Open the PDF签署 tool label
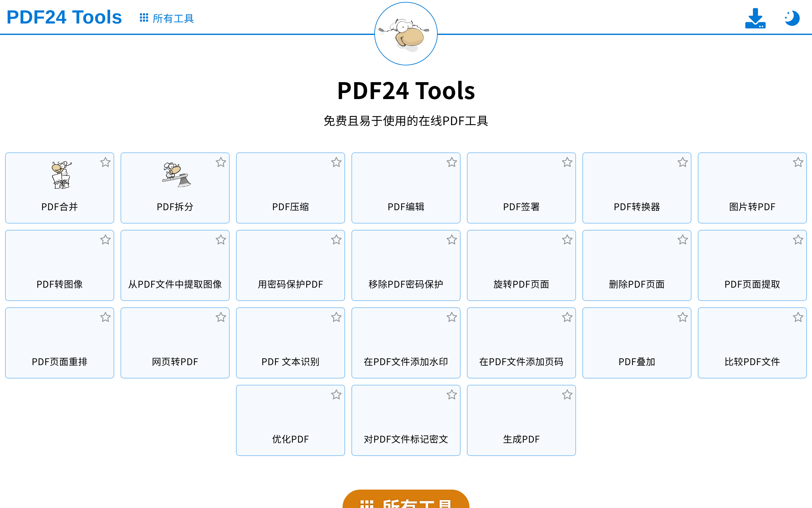The width and height of the screenshot is (812, 508). click(x=521, y=207)
